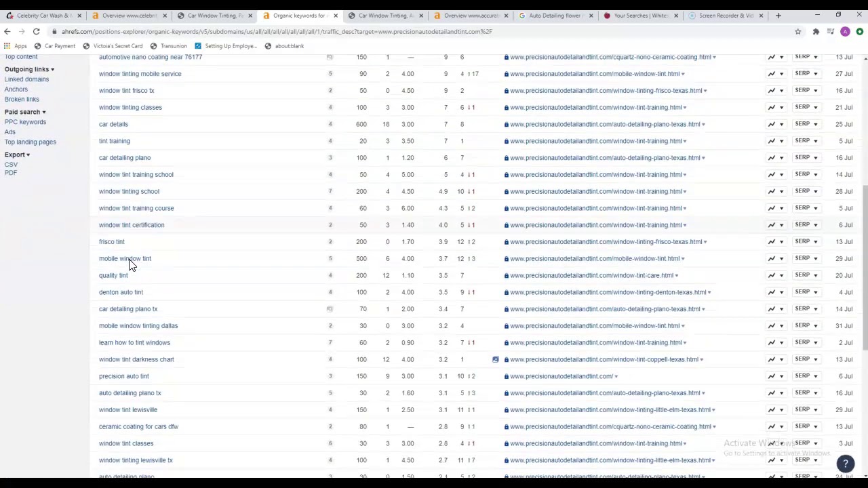
Task: Click the Chrome profile avatar
Action: [x=845, y=31]
